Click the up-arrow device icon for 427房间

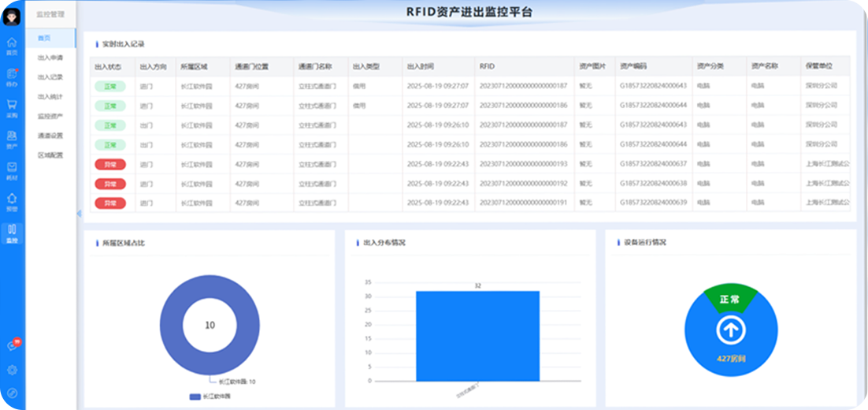pos(730,330)
